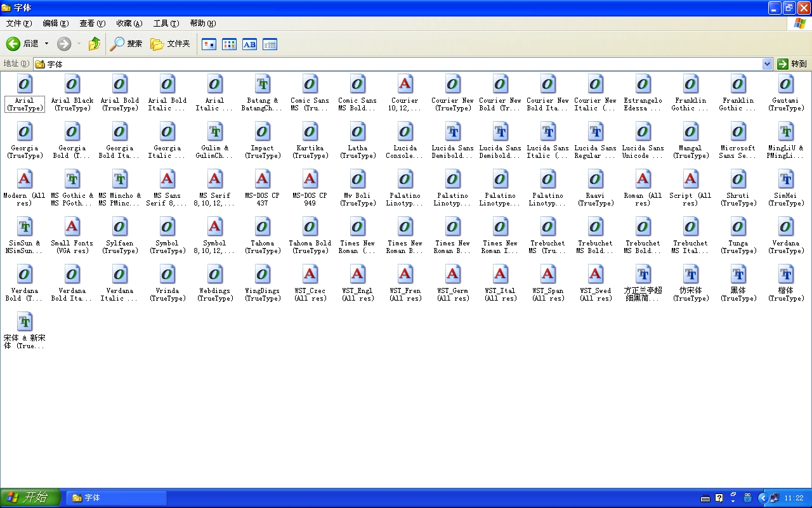Open the 编辑(E) menu
This screenshot has height=508, width=812.
[x=56, y=23]
